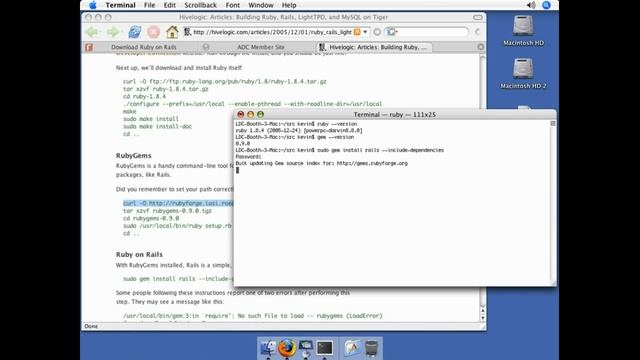The image size is (640, 360).
Task: Click the Terminal window split-pane icon
Action: click(x=553, y=123)
